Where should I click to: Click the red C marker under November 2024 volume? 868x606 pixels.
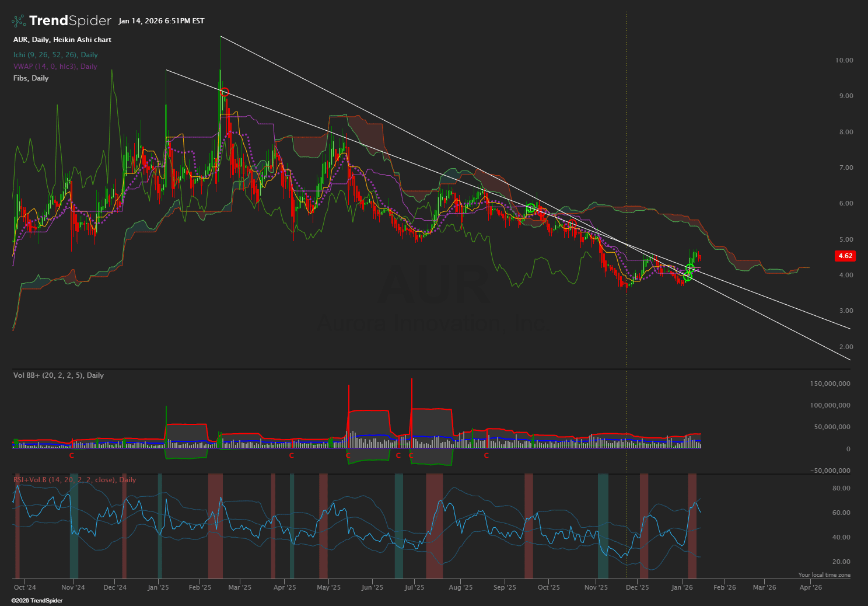pos(72,455)
